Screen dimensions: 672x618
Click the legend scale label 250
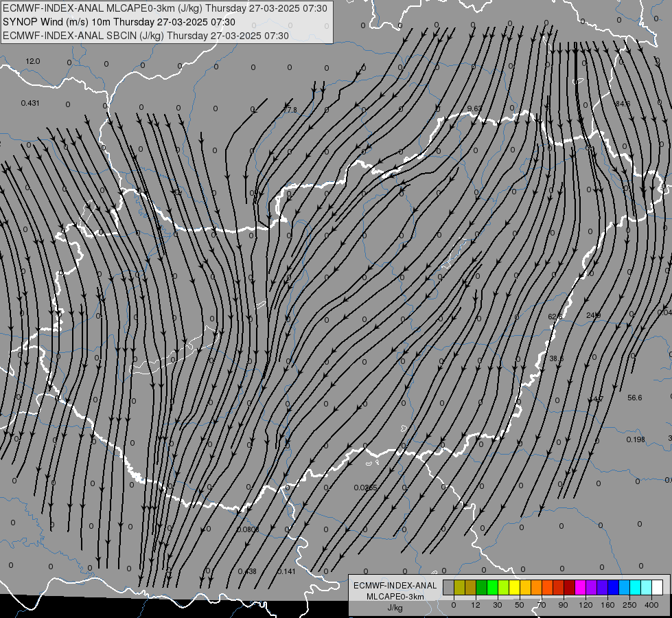coord(629,605)
